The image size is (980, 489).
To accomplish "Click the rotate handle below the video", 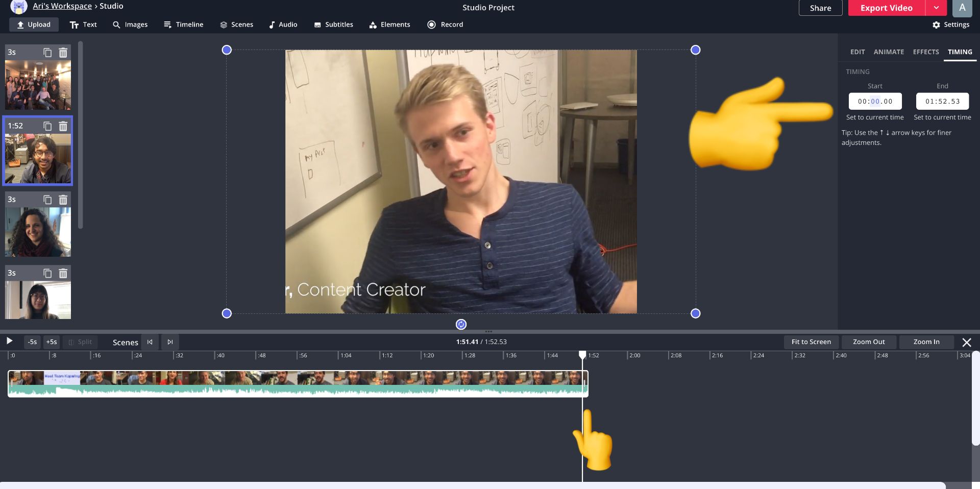I will pos(461,325).
